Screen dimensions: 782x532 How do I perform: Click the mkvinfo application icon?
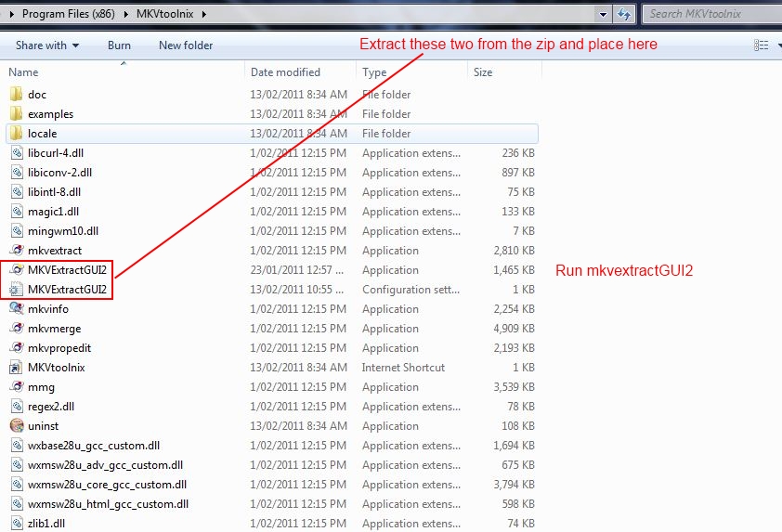[17, 308]
